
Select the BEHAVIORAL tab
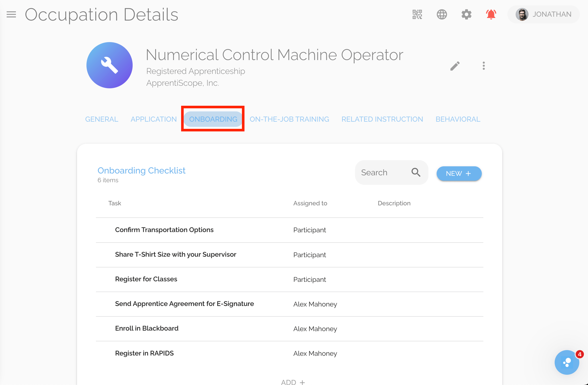click(458, 119)
